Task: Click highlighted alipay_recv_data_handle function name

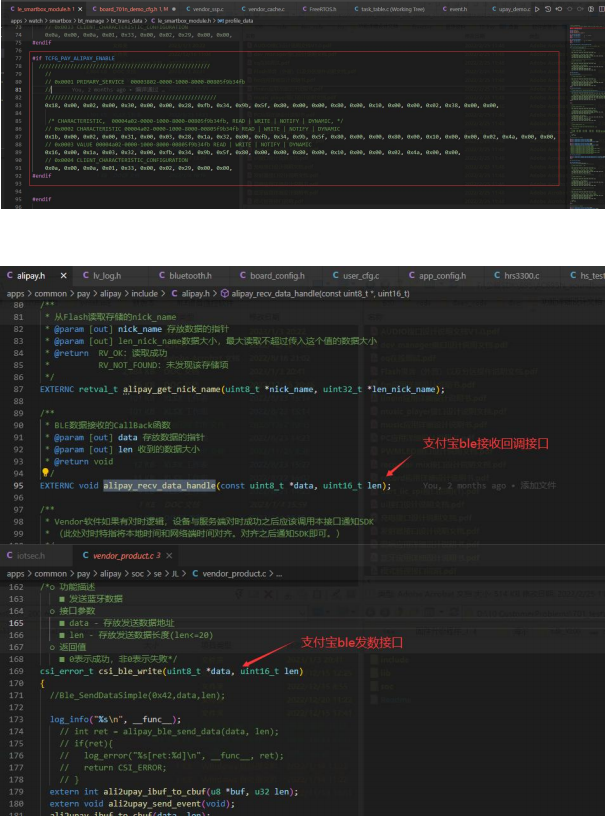Action: click(159, 486)
